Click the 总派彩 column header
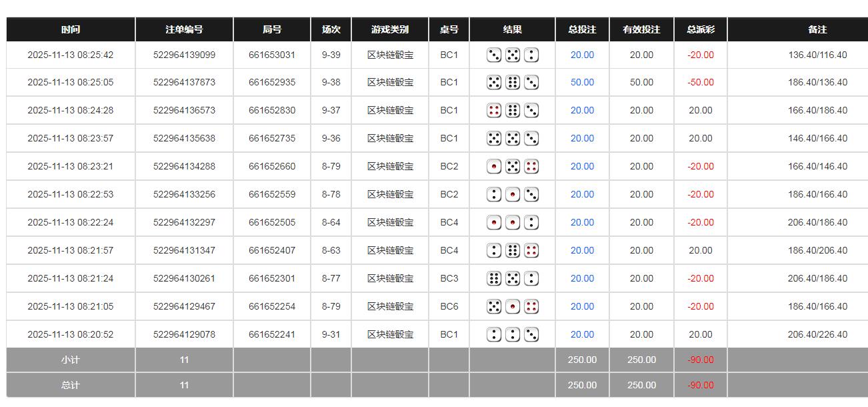This screenshot has height=407, width=868. click(x=700, y=29)
